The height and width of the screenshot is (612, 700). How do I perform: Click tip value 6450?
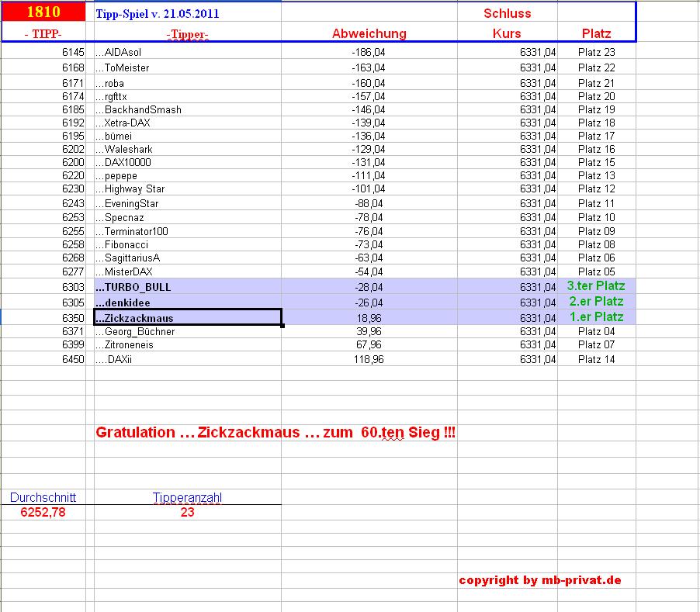click(x=73, y=360)
